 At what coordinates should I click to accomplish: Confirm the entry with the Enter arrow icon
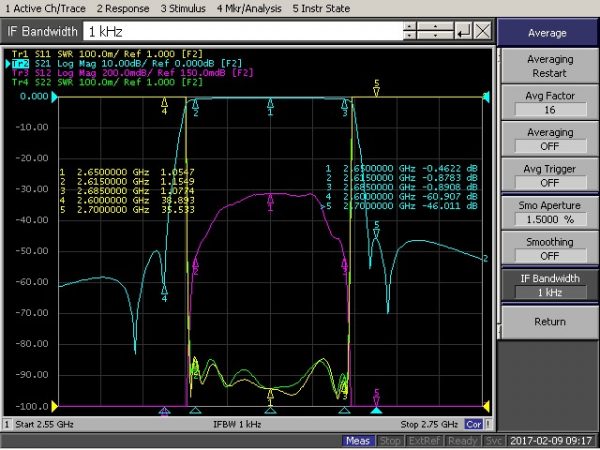[x=463, y=31]
